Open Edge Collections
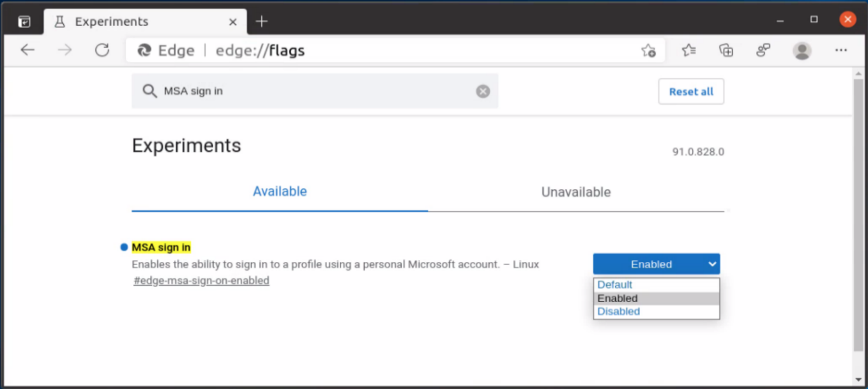Screen dimensions: 868x389 (x=726, y=50)
